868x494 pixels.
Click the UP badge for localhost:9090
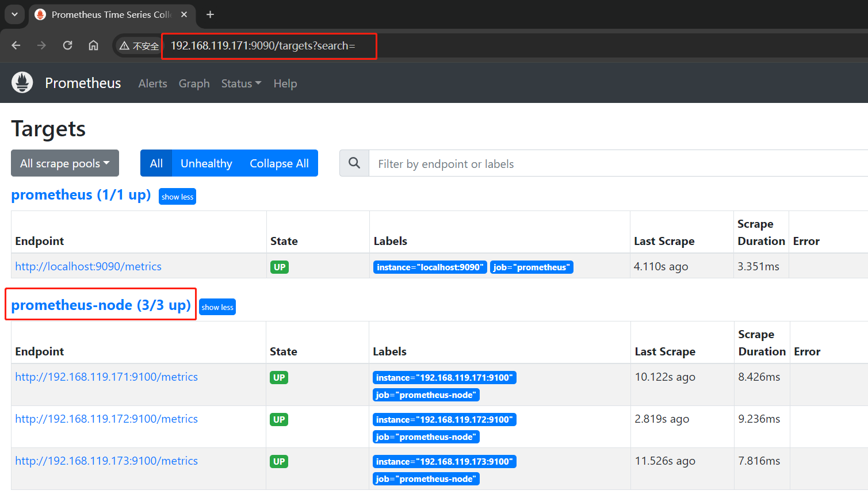point(280,267)
